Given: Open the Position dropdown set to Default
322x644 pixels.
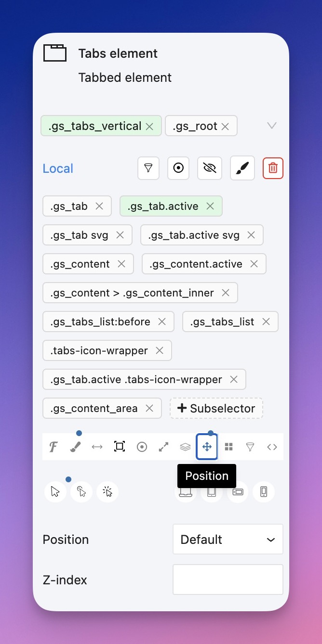Looking at the screenshot, I should [228, 540].
